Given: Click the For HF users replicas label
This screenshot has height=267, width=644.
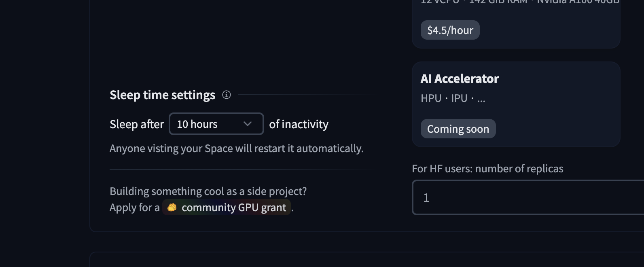Looking at the screenshot, I should click(x=487, y=169).
